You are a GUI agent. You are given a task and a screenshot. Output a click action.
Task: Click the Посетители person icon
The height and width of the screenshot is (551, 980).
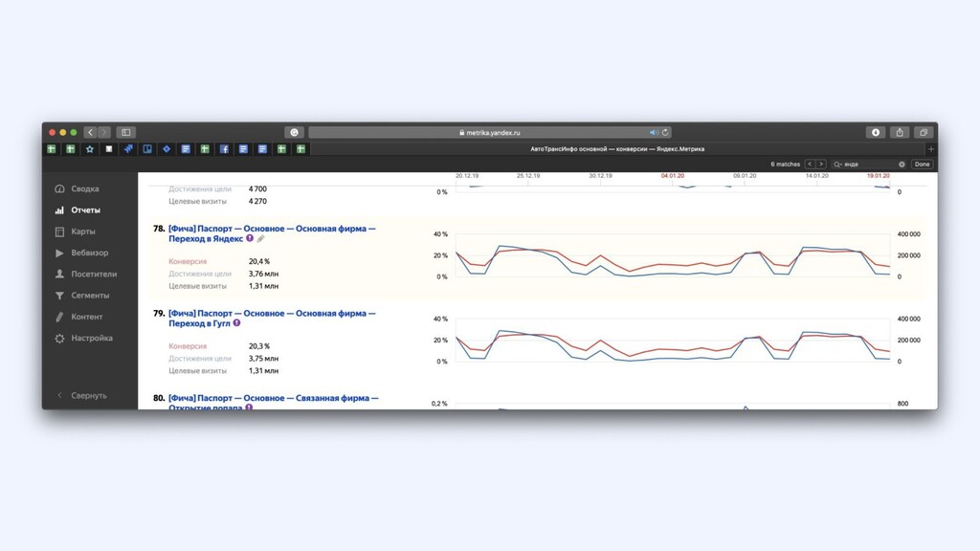[x=59, y=274]
